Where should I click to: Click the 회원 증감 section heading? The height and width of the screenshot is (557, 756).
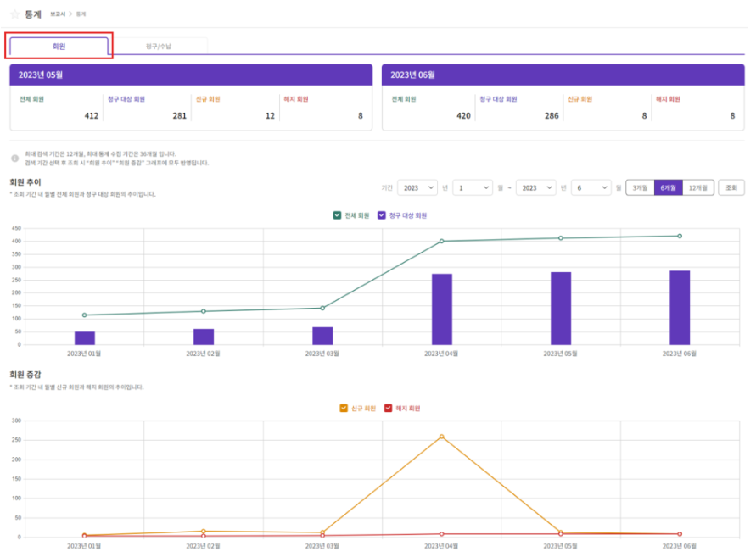[x=25, y=375]
